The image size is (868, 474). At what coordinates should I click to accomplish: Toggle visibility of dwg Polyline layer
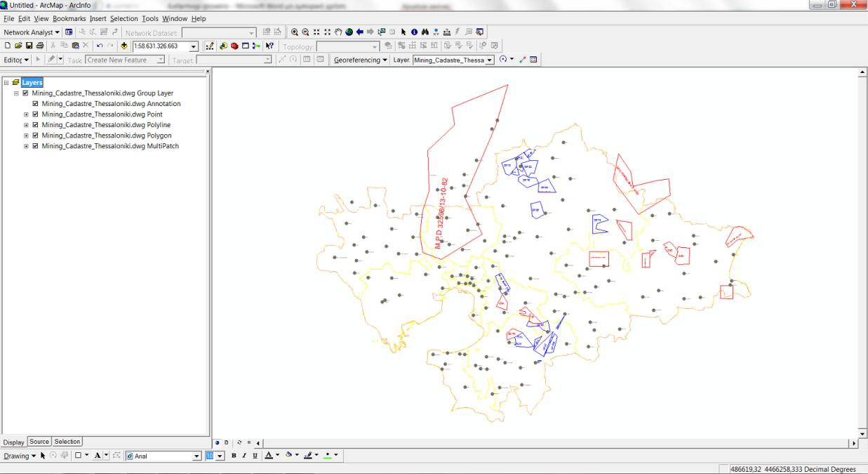(36, 124)
